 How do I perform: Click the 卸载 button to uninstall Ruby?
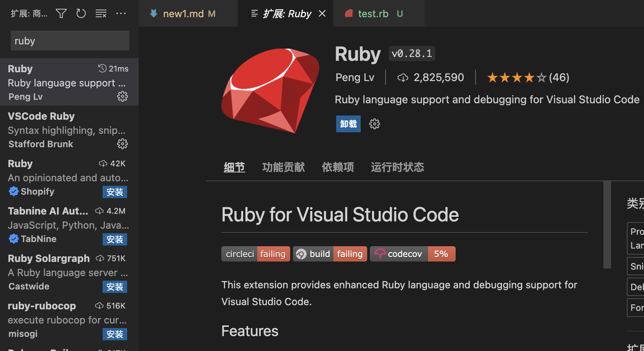coord(348,123)
